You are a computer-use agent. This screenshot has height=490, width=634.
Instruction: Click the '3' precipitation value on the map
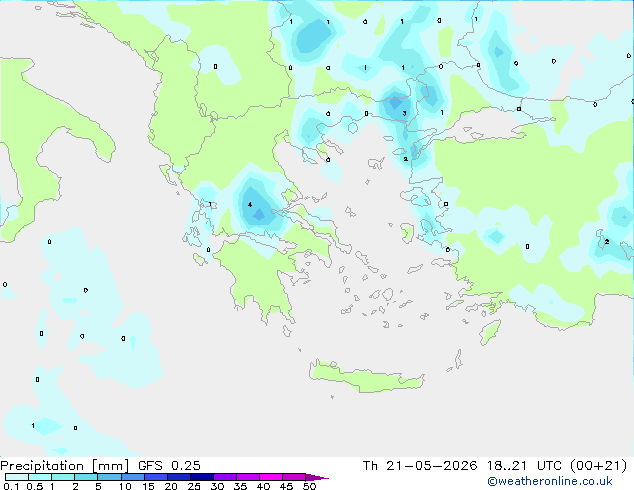tap(404, 114)
